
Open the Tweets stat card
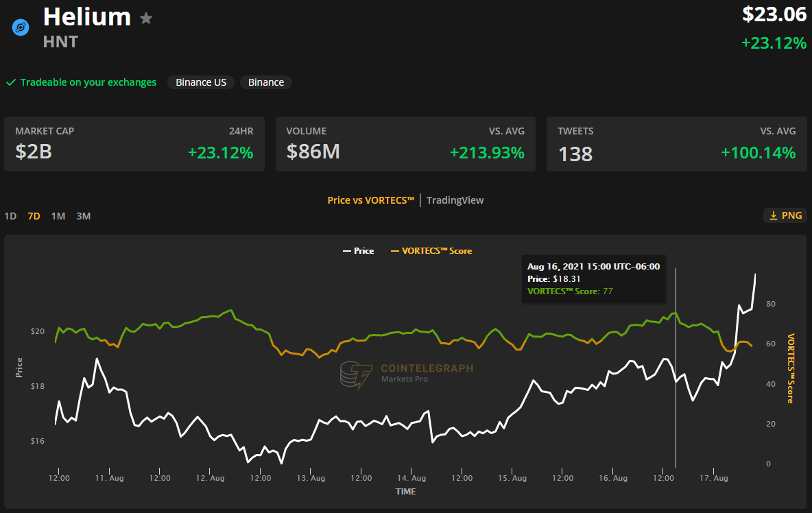(676, 144)
